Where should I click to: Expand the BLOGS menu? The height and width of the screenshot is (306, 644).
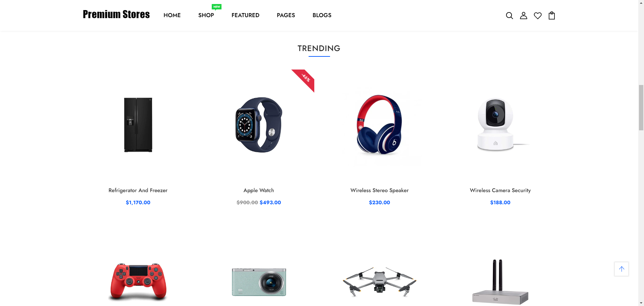point(322,15)
